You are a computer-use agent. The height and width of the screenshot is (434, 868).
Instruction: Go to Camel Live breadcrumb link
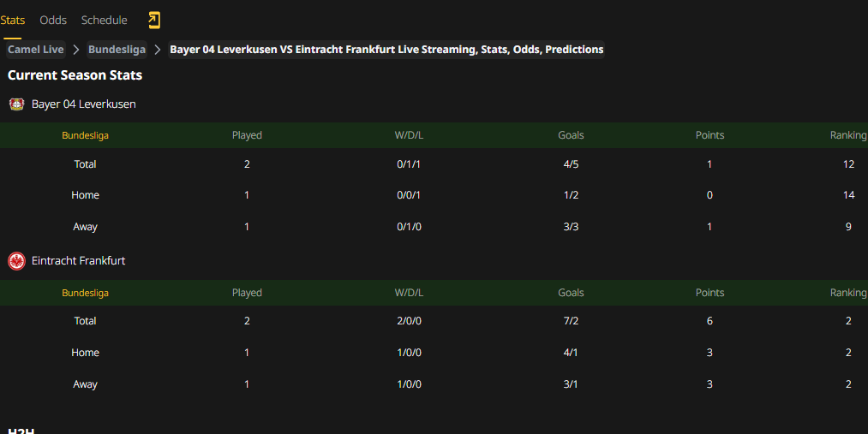(x=36, y=50)
